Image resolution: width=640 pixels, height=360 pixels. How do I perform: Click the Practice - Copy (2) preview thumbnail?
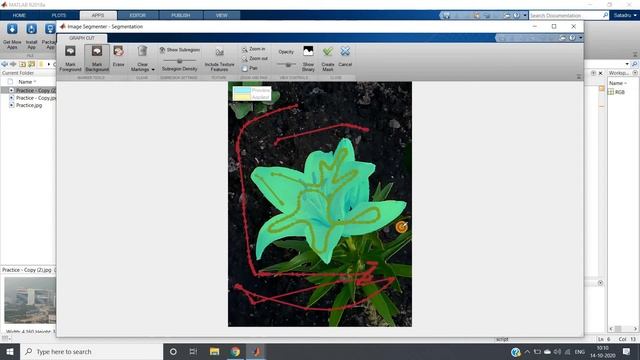click(30, 300)
